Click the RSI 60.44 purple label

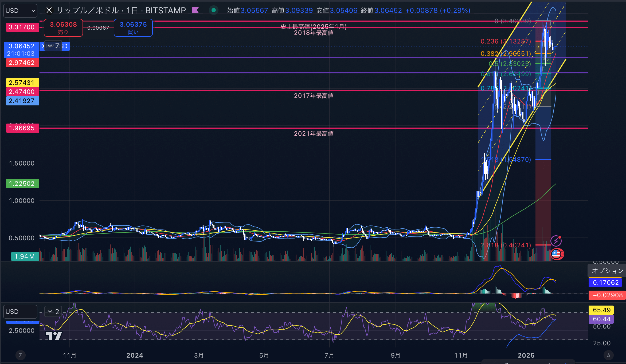click(601, 319)
